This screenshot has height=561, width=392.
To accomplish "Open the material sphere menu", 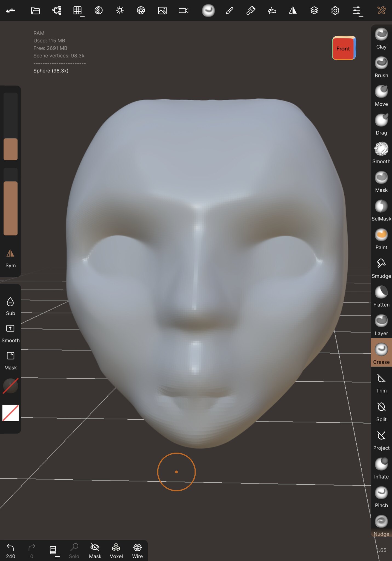I will 99,11.
